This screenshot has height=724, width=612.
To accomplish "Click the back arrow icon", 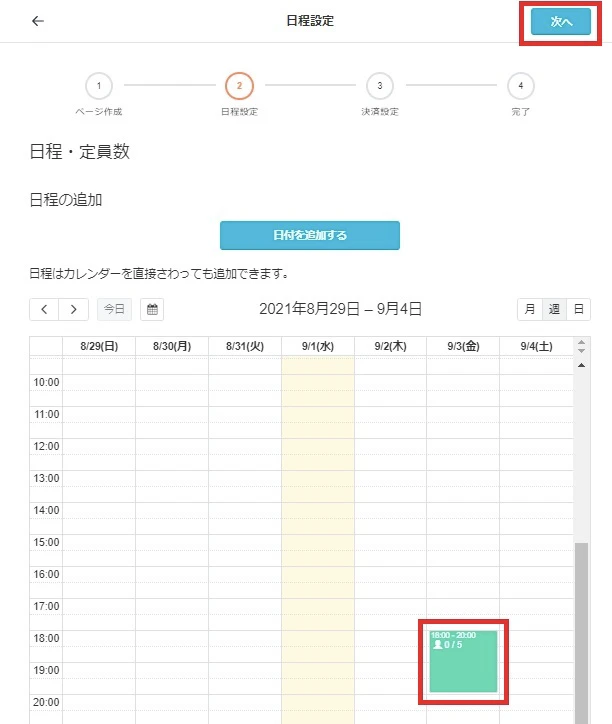I will tap(38, 21).
